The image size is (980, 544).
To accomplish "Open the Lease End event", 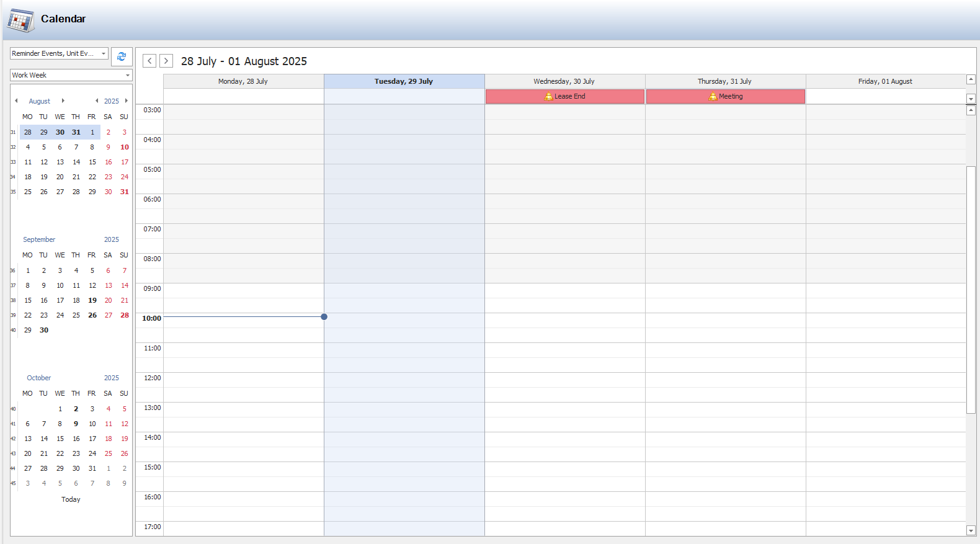I will (564, 96).
